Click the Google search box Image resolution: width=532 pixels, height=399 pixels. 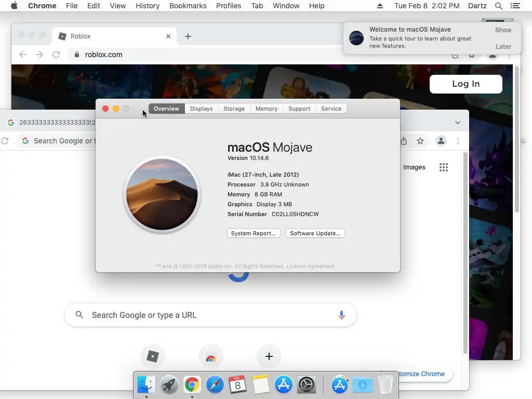210,315
